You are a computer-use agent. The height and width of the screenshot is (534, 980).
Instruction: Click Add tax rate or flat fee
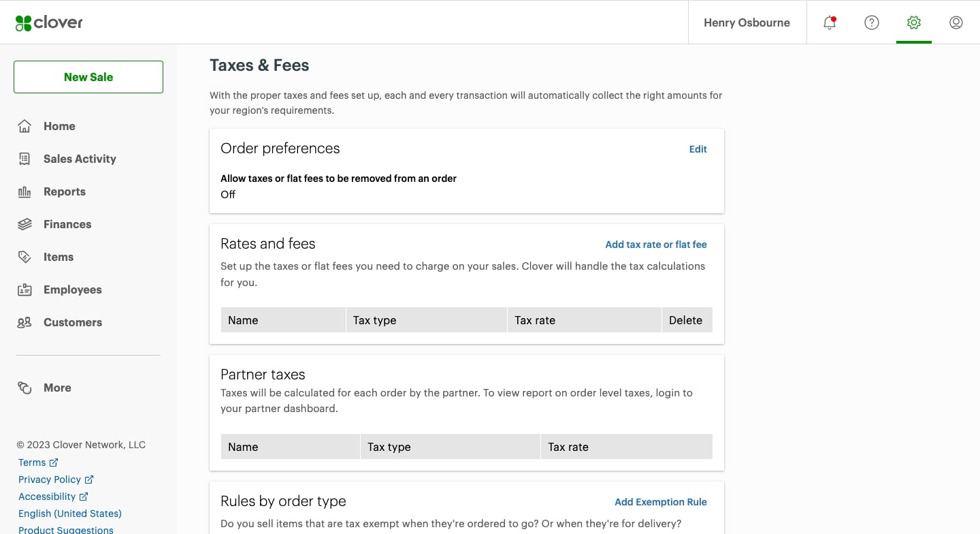[x=656, y=245]
